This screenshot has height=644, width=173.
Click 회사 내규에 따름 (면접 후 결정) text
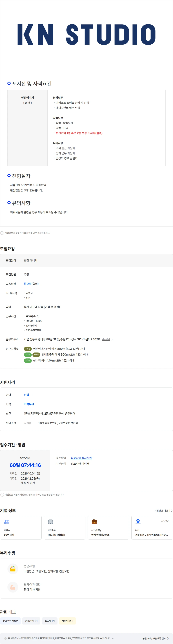click(x=42, y=307)
